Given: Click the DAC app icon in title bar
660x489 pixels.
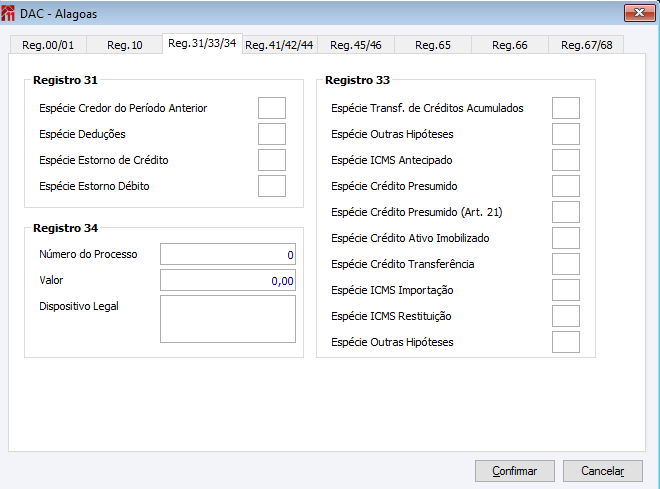Looking at the screenshot, I should [9, 13].
